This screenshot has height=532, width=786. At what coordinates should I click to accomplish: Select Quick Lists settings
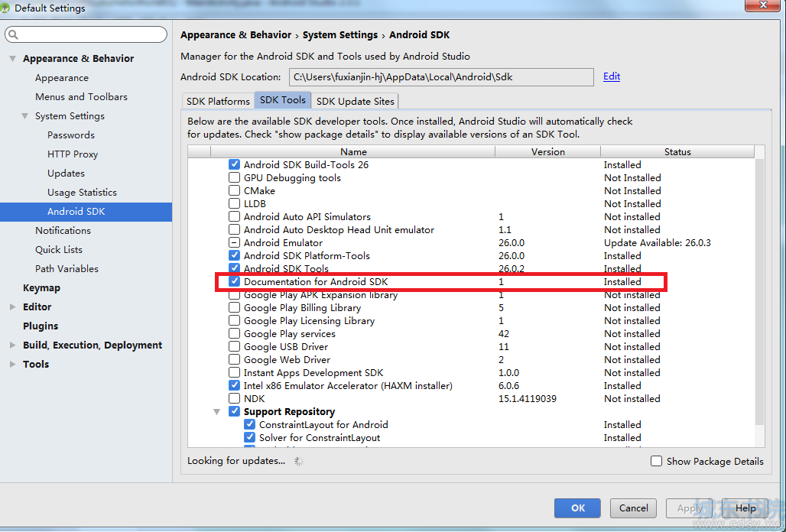[59, 249]
